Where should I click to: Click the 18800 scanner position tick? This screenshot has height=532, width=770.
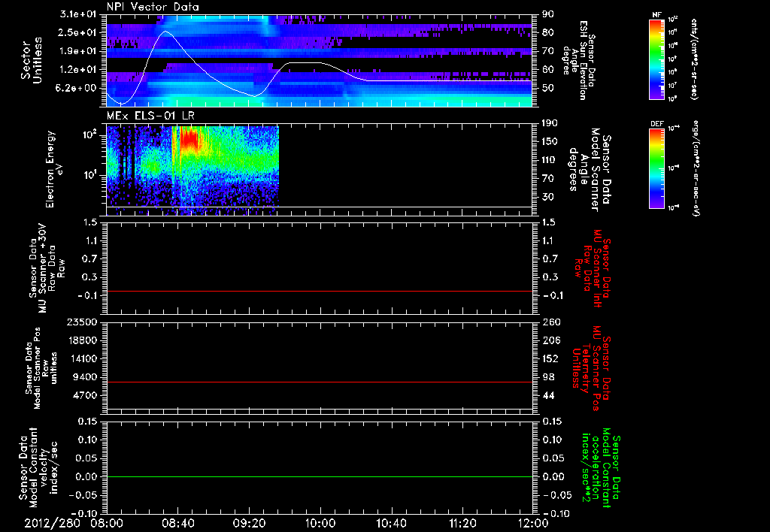83,340
